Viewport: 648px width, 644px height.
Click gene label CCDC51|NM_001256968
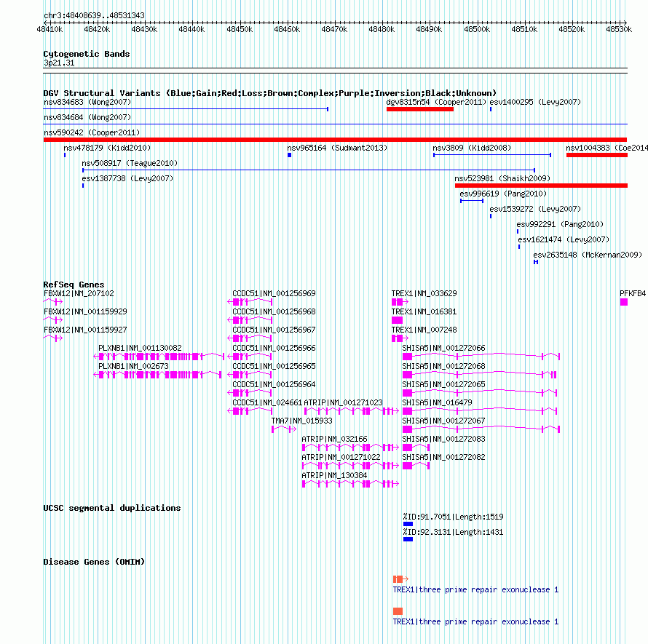[274, 311]
